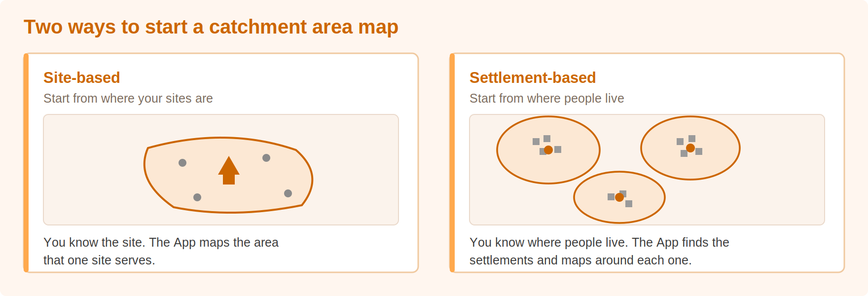Select the orange dot in the bottom settlement ellipse

619,197
